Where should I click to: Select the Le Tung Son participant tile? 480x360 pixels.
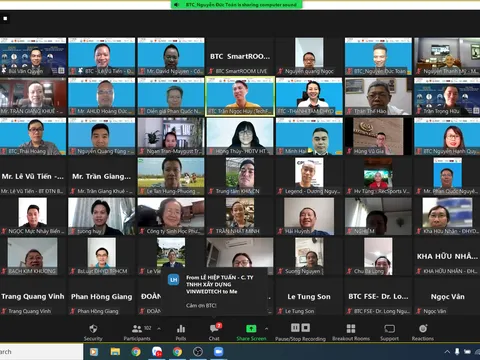(309, 296)
